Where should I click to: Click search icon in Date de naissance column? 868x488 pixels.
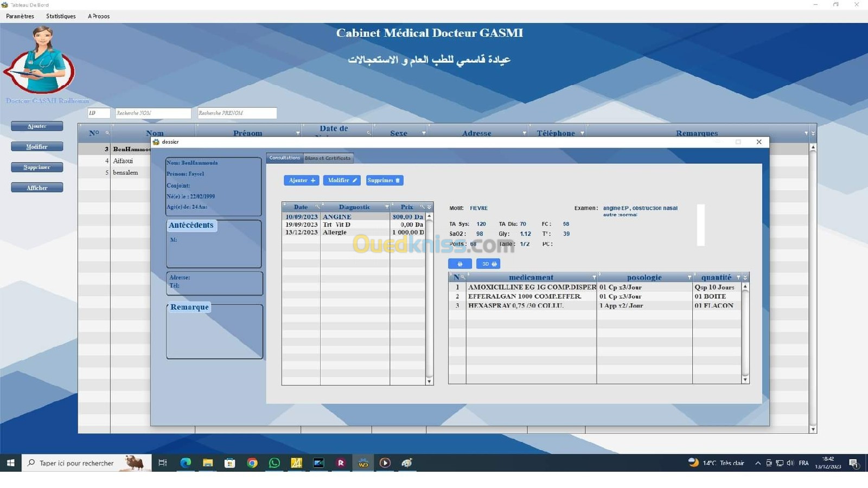click(368, 133)
